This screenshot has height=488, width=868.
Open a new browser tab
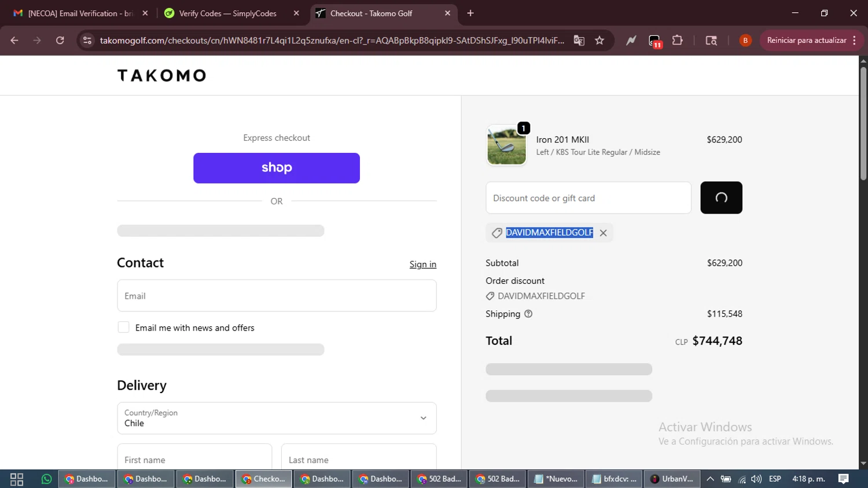point(470,13)
